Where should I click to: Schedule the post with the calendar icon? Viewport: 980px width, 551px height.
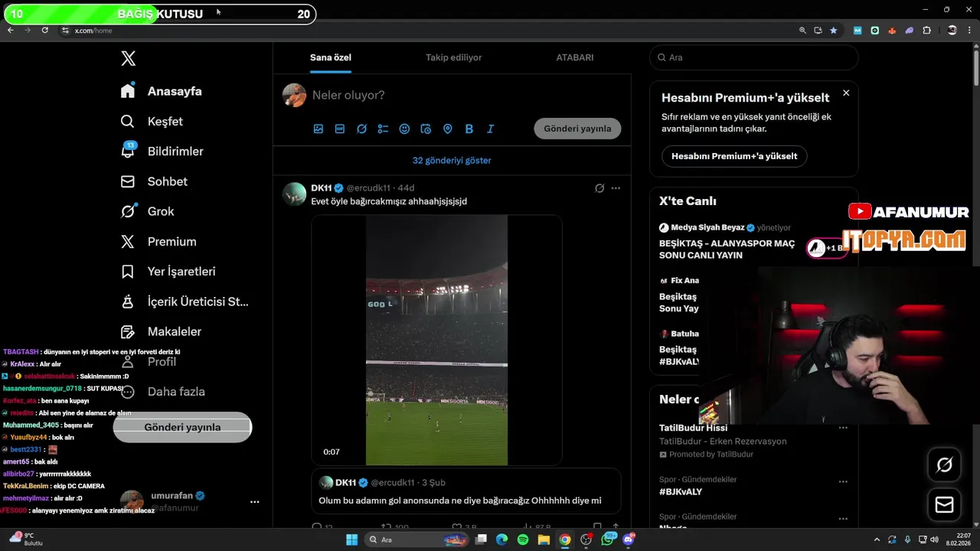click(426, 129)
